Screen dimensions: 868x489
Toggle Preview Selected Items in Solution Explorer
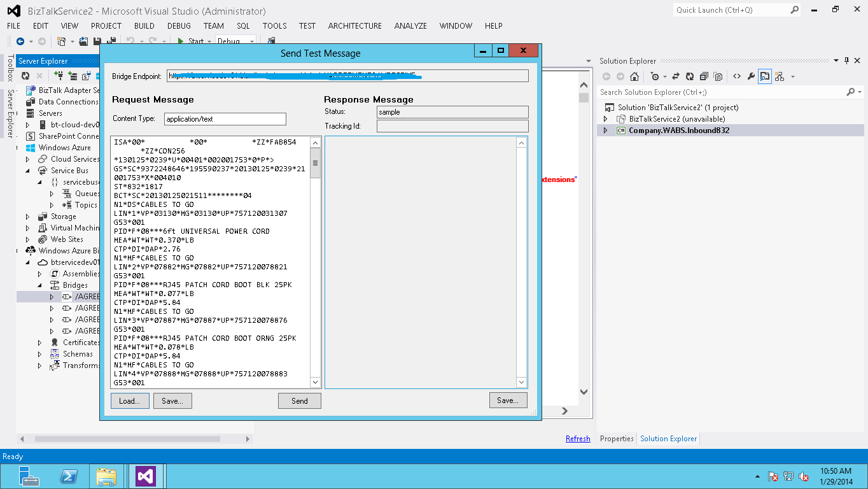pyautogui.click(x=765, y=76)
